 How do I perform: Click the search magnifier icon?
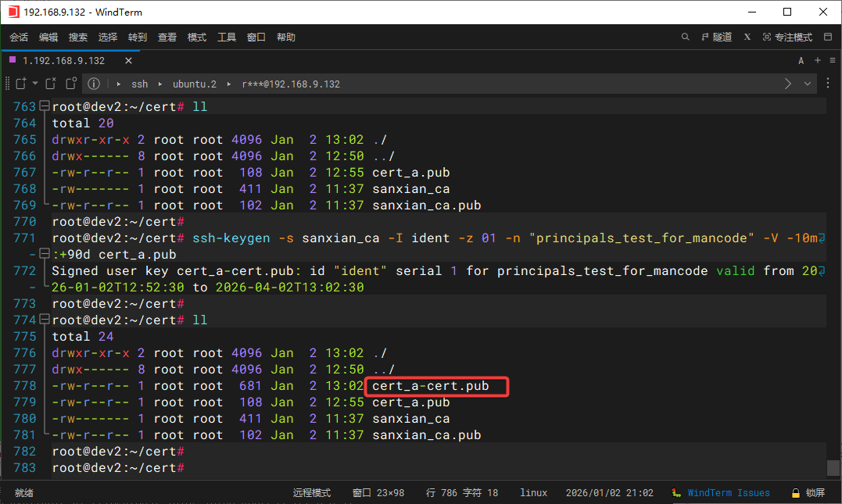coord(685,37)
